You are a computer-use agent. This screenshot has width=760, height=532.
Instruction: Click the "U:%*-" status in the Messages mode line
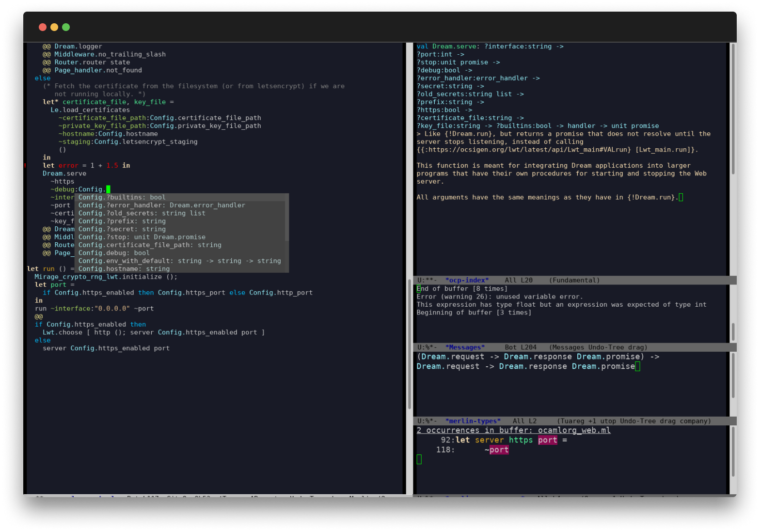click(x=427, y=347)
